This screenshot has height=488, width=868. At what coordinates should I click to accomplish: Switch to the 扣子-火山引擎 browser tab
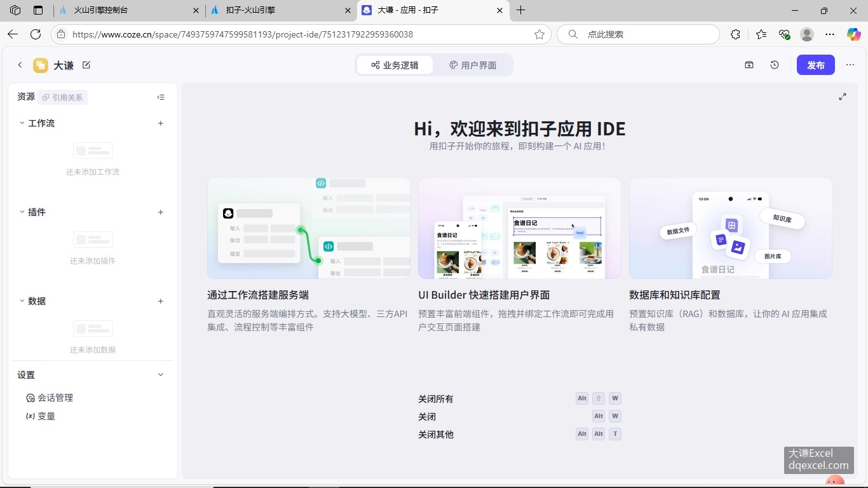click(280, 10)
